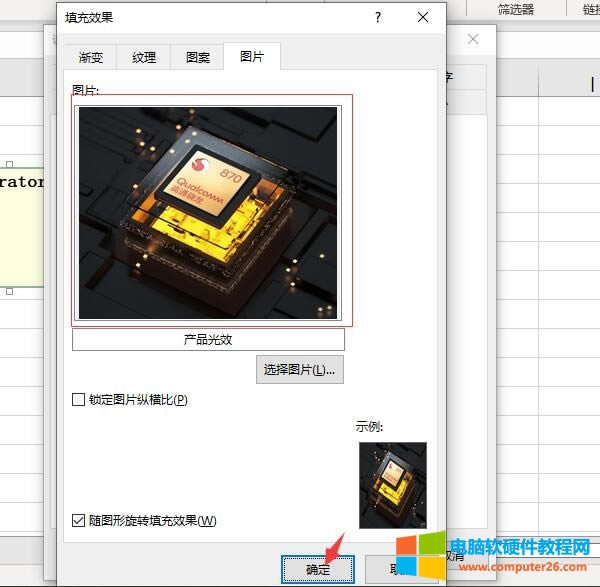Close the 填充效果 dialog
Screen dimensions: 600x587
424,17
